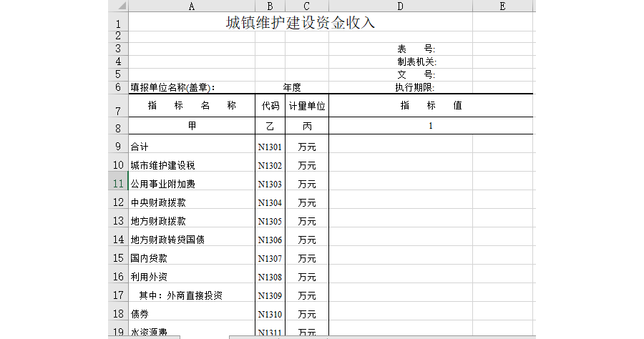This screenshot has height=339, width=644.
Task: Click the 乙 cell
Action: coord(270,126)
